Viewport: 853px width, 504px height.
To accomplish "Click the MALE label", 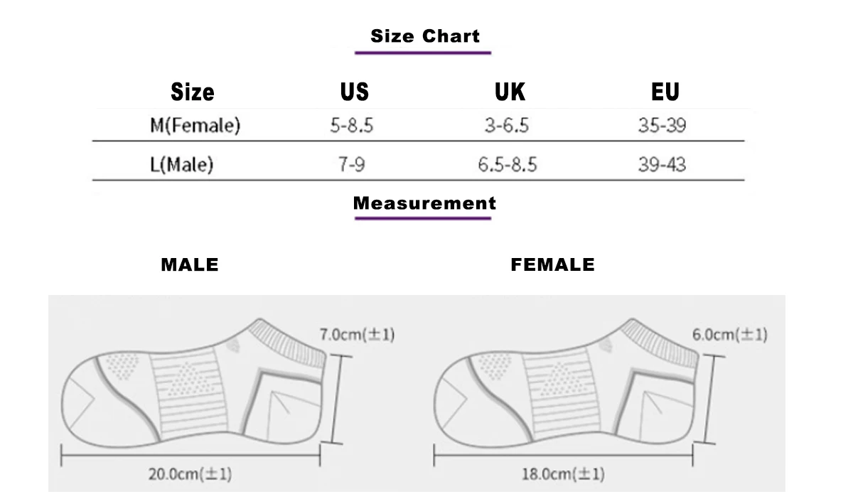I will click(190, 266).
